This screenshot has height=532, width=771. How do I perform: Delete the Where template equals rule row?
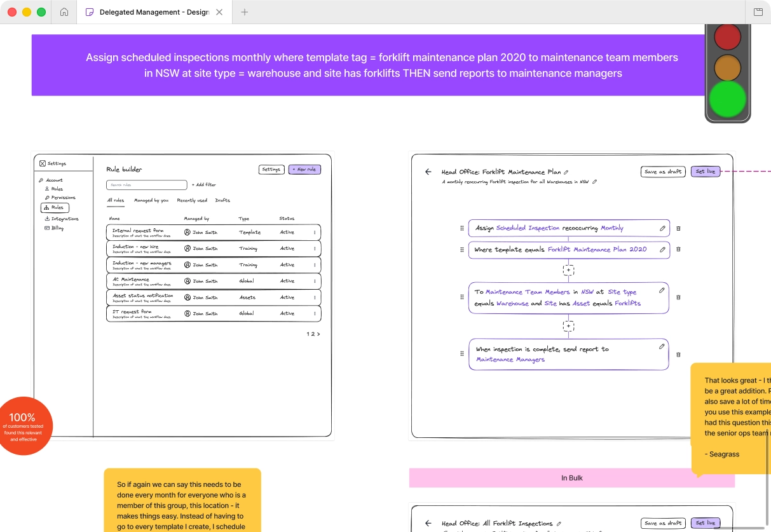click(678, 250)
